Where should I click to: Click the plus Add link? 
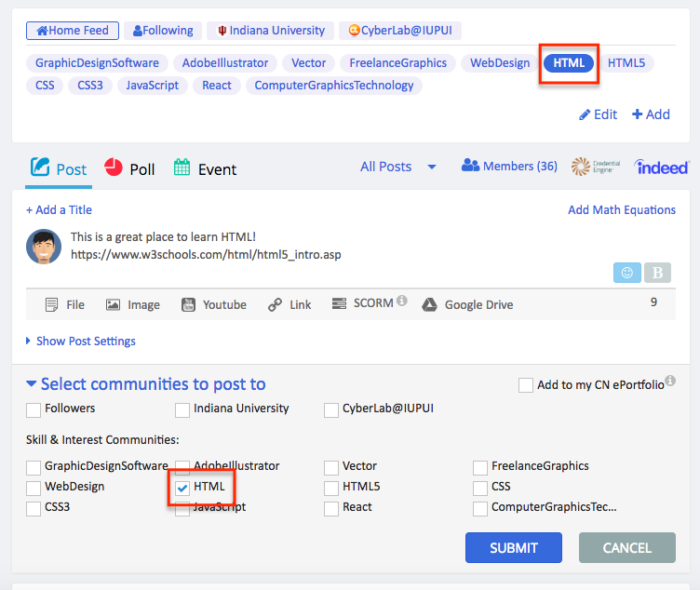click(651, 114)
